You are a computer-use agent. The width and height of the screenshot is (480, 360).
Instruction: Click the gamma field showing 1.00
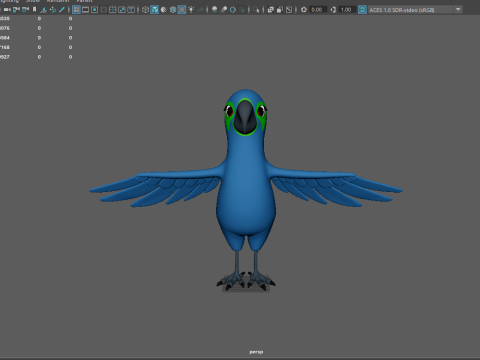pyautogui.click(x=346, y=10)
